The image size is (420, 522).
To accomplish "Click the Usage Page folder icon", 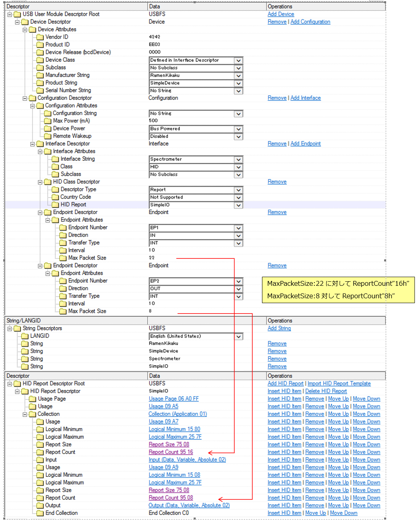I will (33, 399).
